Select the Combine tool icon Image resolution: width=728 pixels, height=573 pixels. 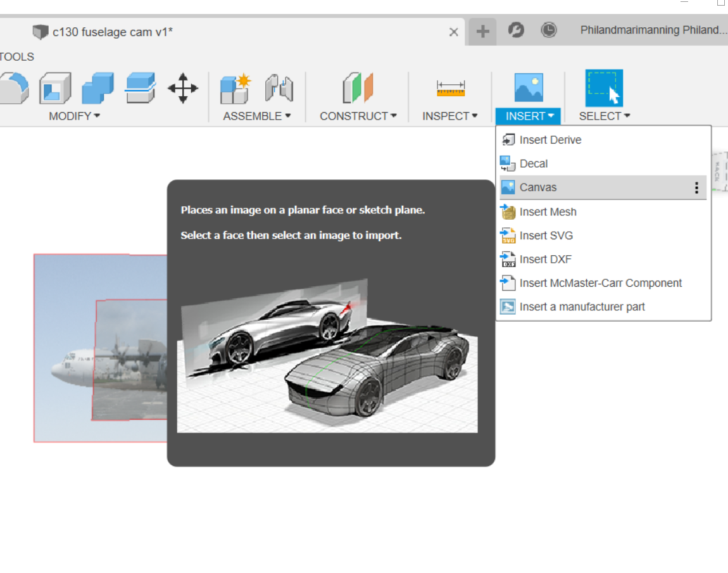point(97,88)
